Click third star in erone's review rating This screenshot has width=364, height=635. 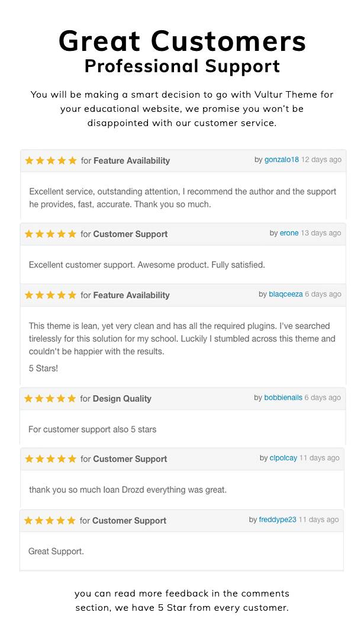[x=51, y=234]
